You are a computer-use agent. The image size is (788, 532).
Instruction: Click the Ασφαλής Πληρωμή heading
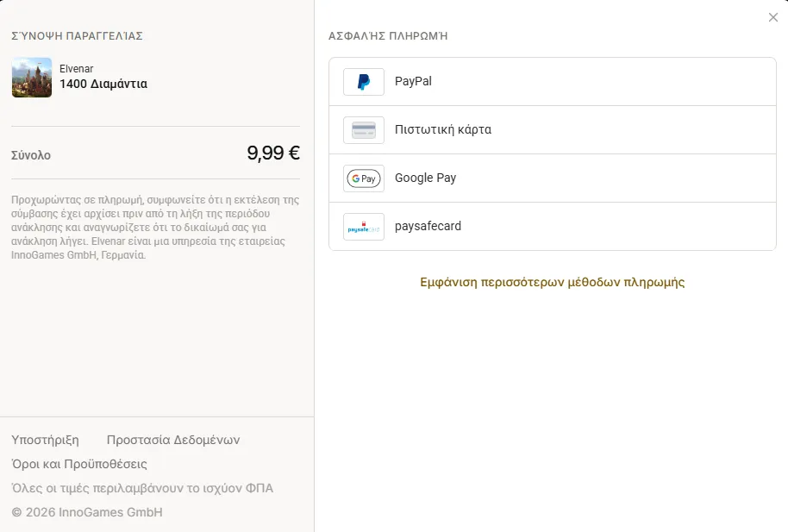pos(388,35)
